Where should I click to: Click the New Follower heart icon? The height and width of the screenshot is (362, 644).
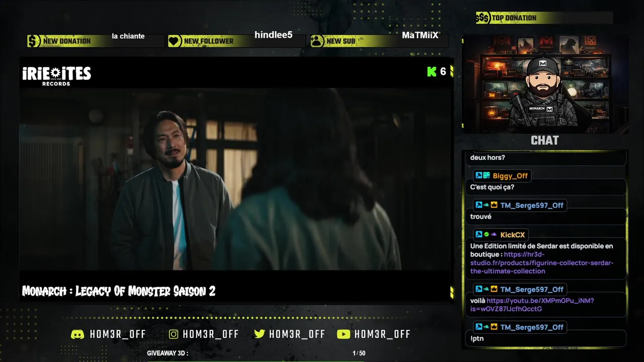(175, 41)
